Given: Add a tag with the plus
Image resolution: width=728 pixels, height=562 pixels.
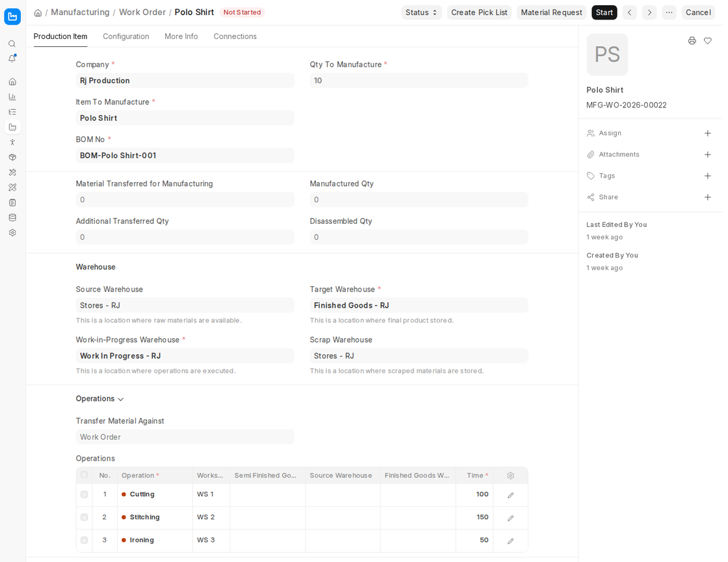Looking at the screenshot, I should [x=708, y=176].
